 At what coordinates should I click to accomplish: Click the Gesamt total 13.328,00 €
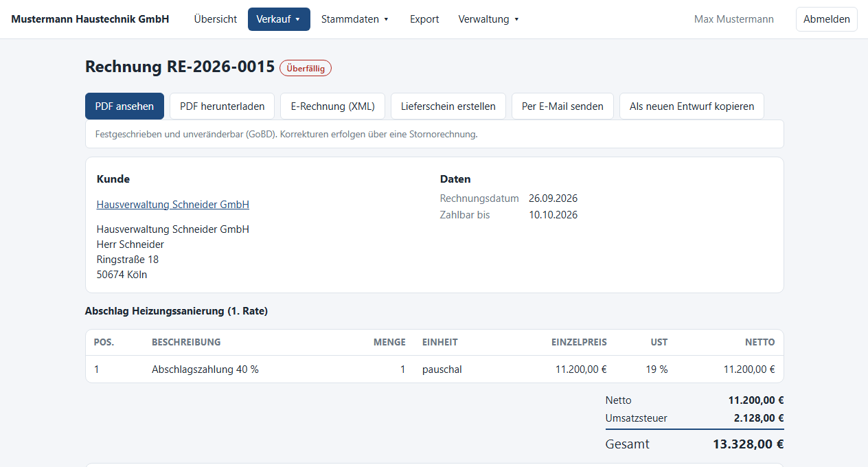749,444
